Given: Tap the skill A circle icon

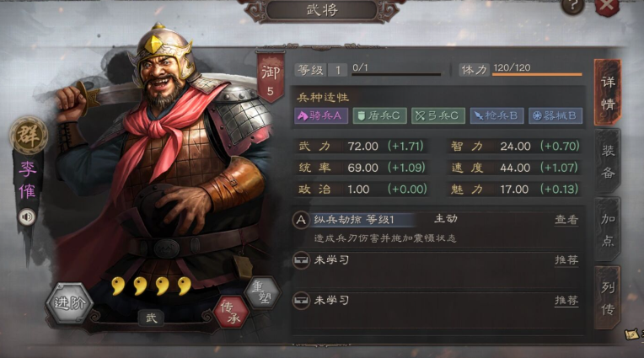Looking at the screenshot, I should tap(301, 220).
